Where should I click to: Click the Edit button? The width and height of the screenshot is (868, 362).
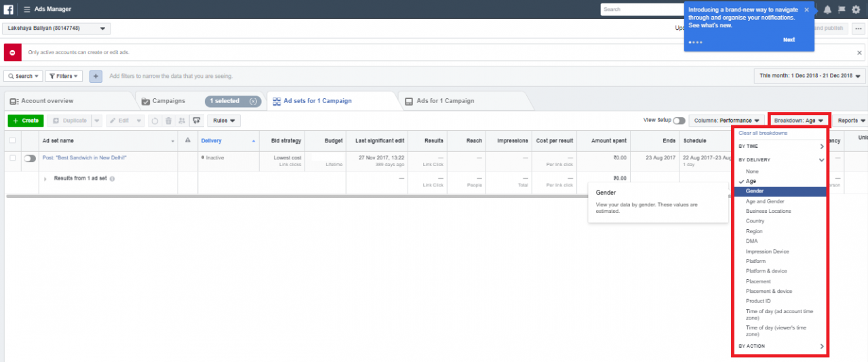(x=120, y=121)
